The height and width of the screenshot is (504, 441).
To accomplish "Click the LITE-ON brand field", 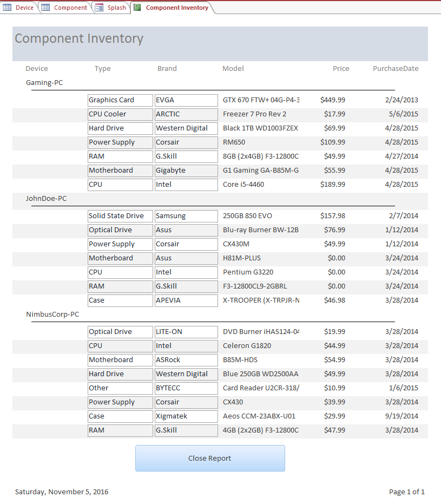I will pos(186,332).
